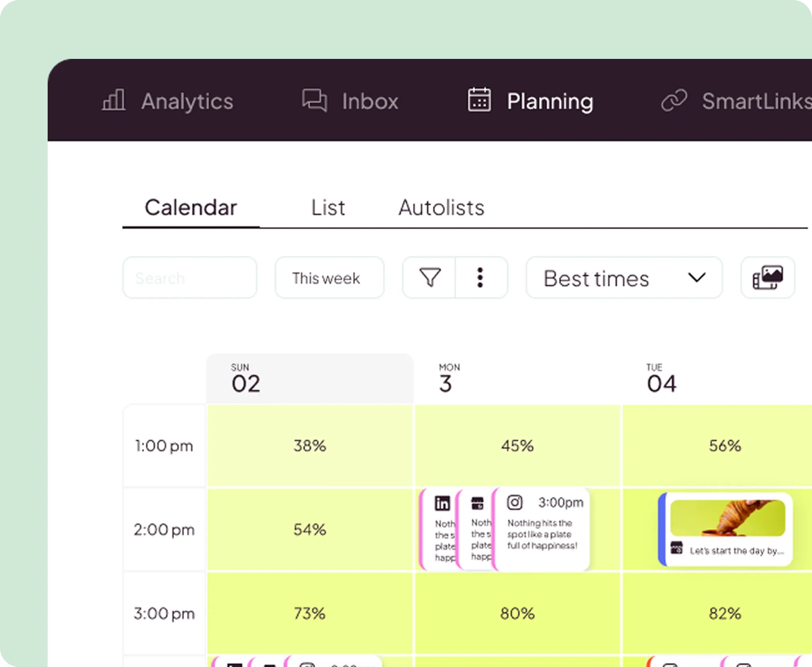The width and height of the screenshot is (812, 667).
Task: Select the Calendar tab
Action: [x=191, y=208]
